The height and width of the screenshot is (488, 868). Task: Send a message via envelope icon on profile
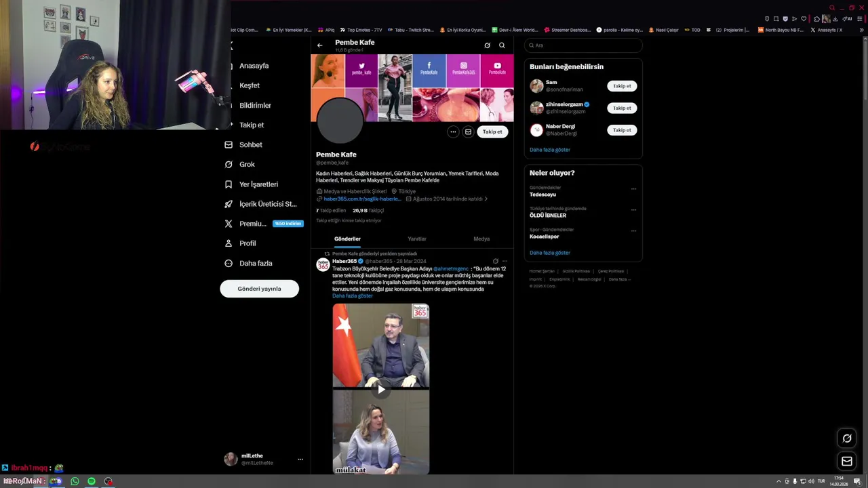point(468,131)
